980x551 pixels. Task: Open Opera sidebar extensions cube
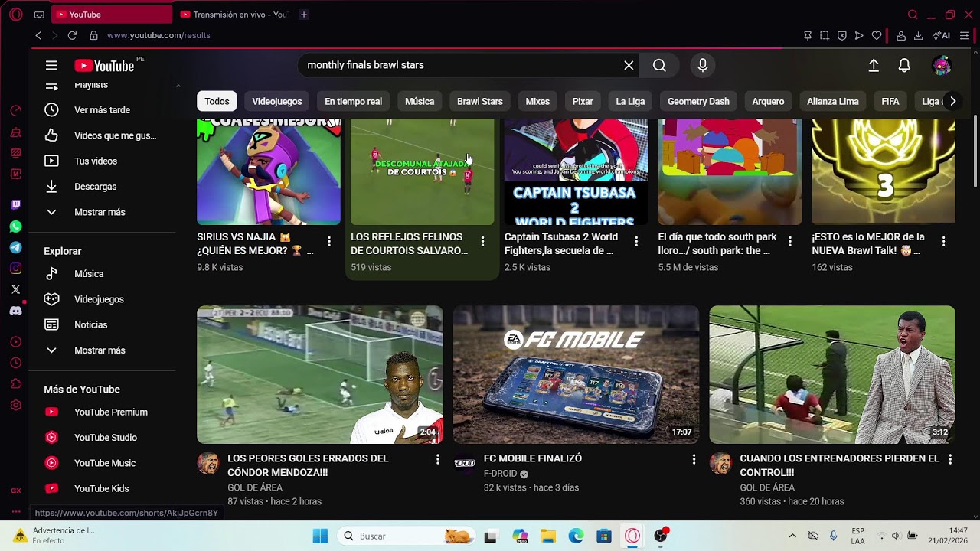coord(15,383)
